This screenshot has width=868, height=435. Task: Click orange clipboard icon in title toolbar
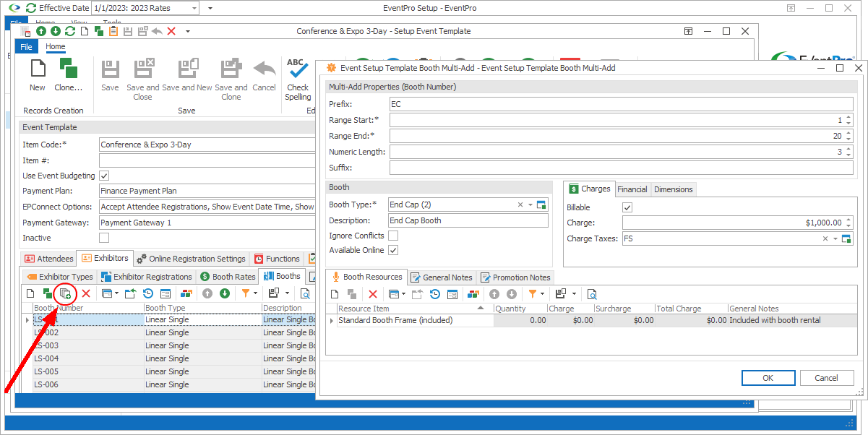tap(113, 32)
